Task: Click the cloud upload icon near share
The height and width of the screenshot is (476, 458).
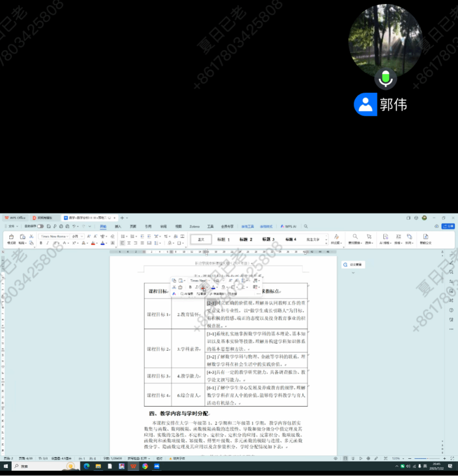Action: pos(437,226)
